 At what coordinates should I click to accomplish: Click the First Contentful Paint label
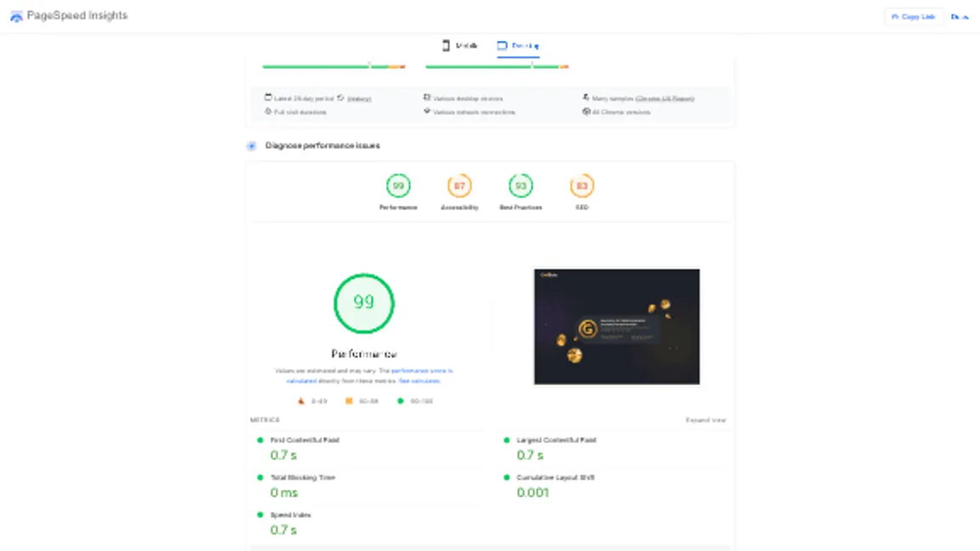[x=305, y=440]
